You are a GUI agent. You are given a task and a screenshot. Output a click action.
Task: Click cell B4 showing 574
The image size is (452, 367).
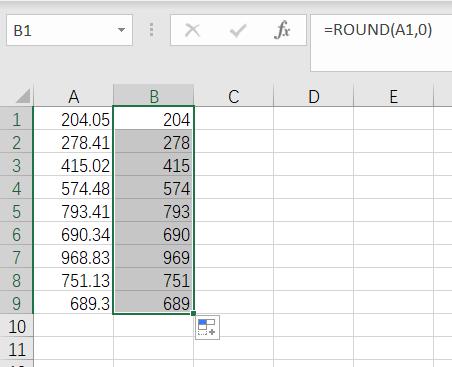pyautogui.click(x=153, y=188)
